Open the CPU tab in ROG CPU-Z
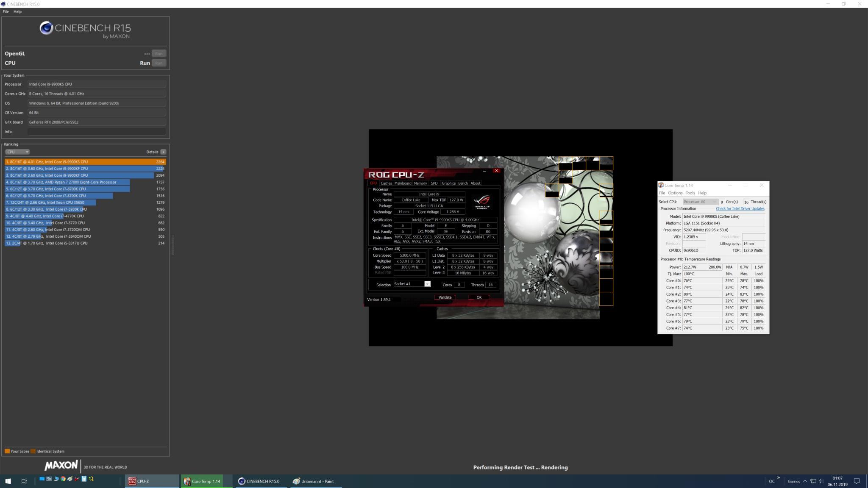 click(373, 183)
